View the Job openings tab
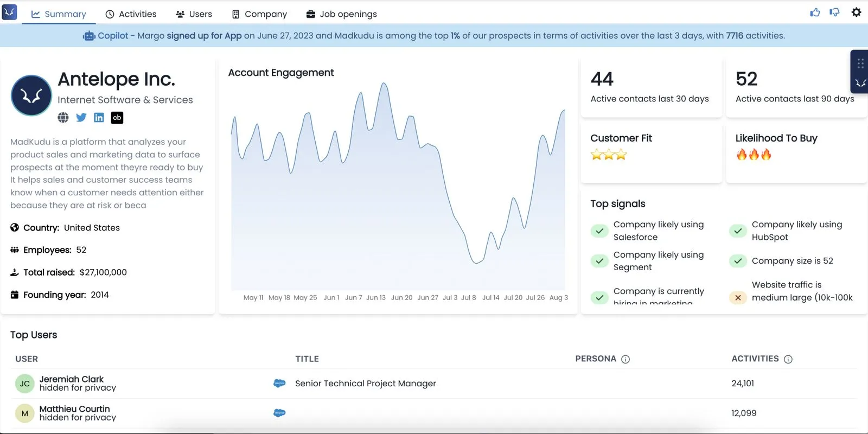The image size is (868, 434). tap(342, 14)
